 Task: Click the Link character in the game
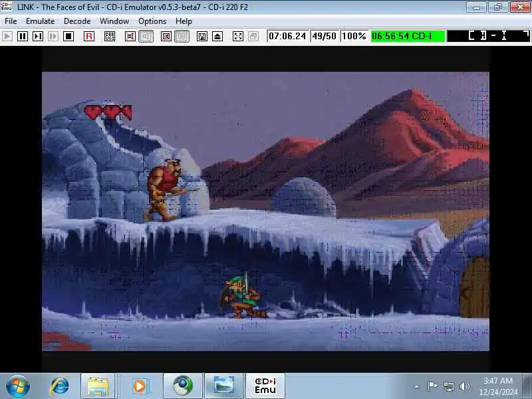(242, 296)
